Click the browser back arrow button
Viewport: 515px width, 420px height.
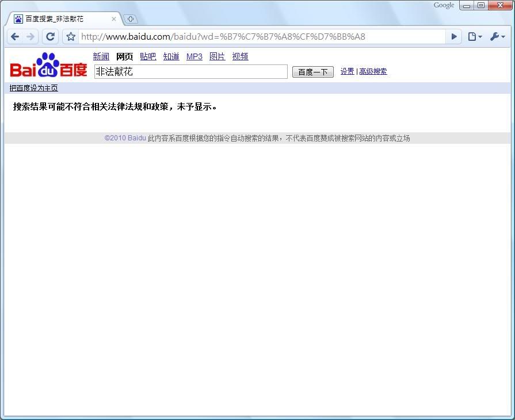coord(16,37)
